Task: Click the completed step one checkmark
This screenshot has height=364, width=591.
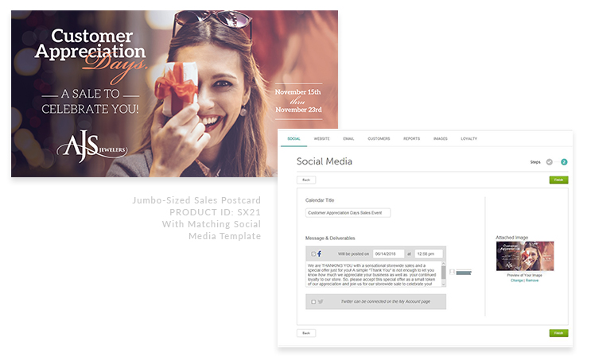Action: [x=550, y=162]
